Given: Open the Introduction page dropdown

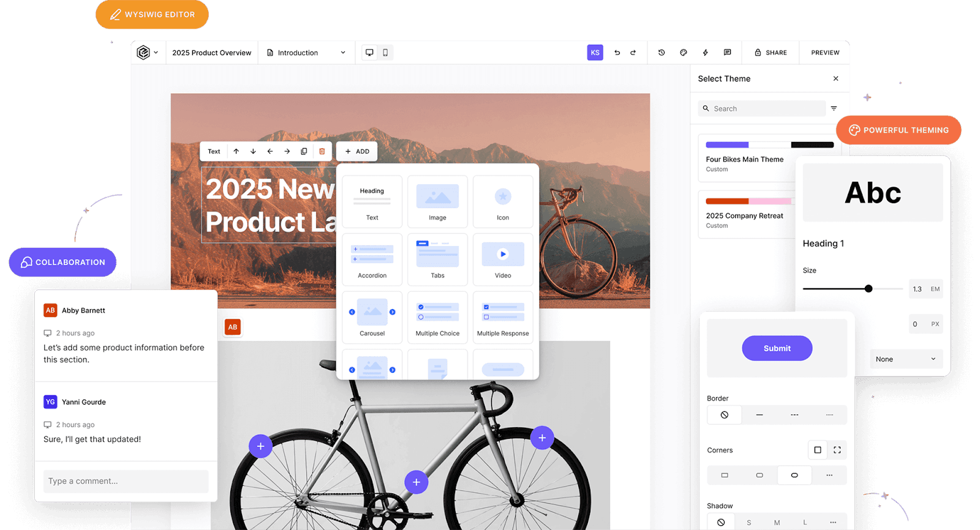Looking at the screenshot, I should pos(306,53).
